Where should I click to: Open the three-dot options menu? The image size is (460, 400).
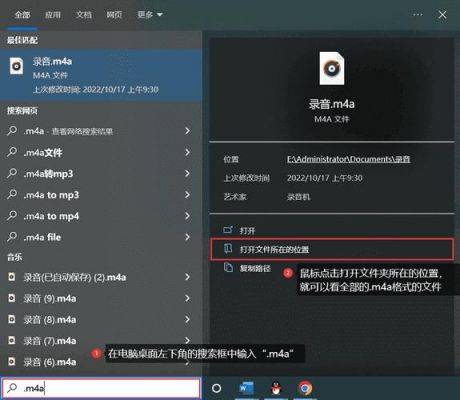(417, 15)
